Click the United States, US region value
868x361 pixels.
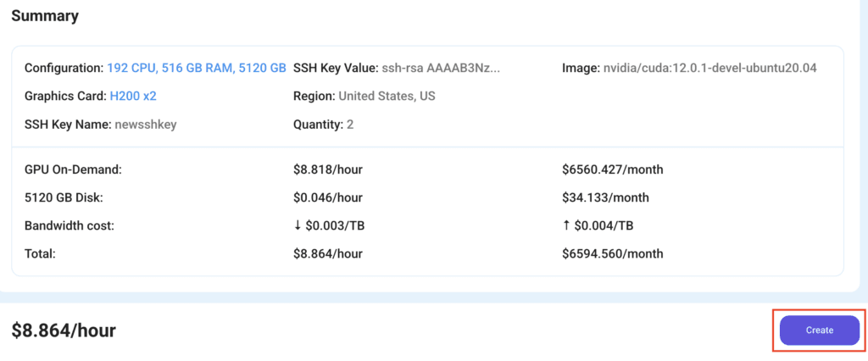point(387,96)
